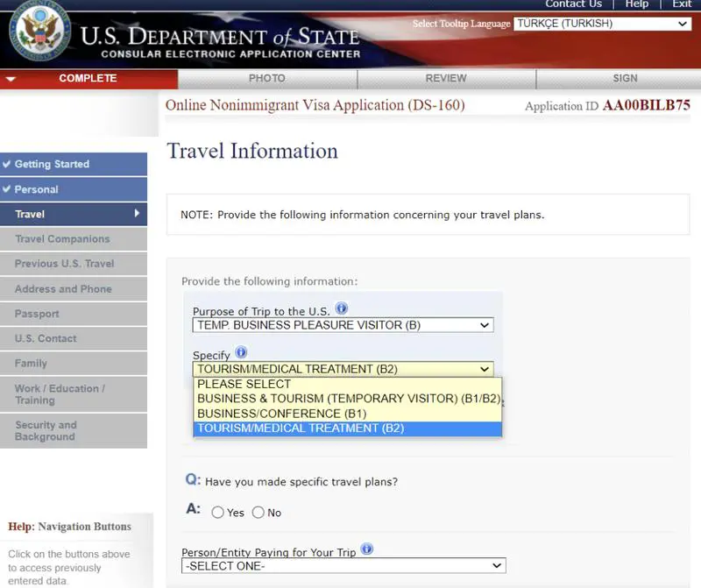This screenshot has width=701, height=588.
Task: Click the info icon next to Specify
Action: pyautogui.click(x=241, y=354)
